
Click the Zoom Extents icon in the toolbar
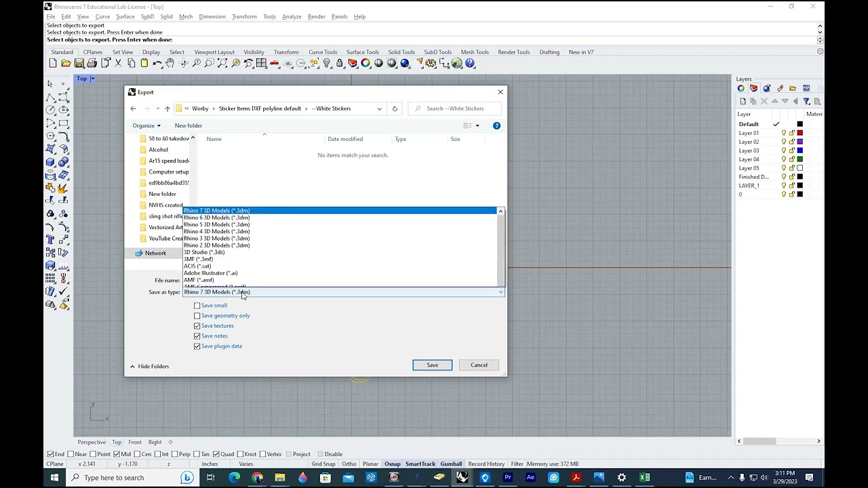pyautogui.click(x=222, y=63)
